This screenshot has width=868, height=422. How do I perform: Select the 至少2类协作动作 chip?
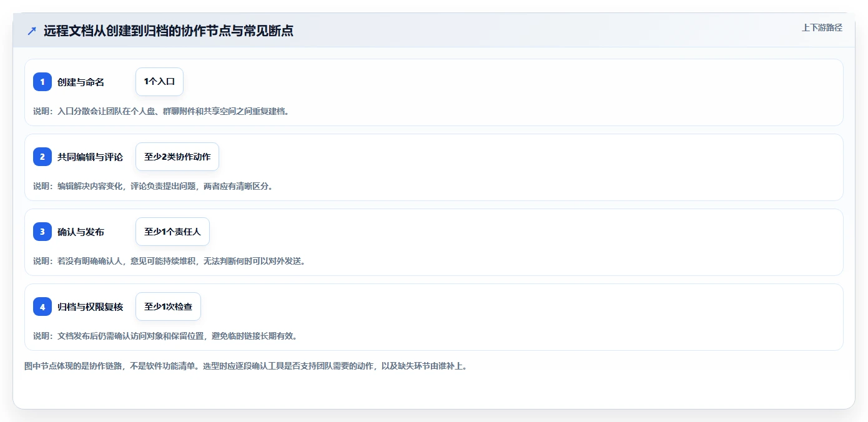point(177,157)
